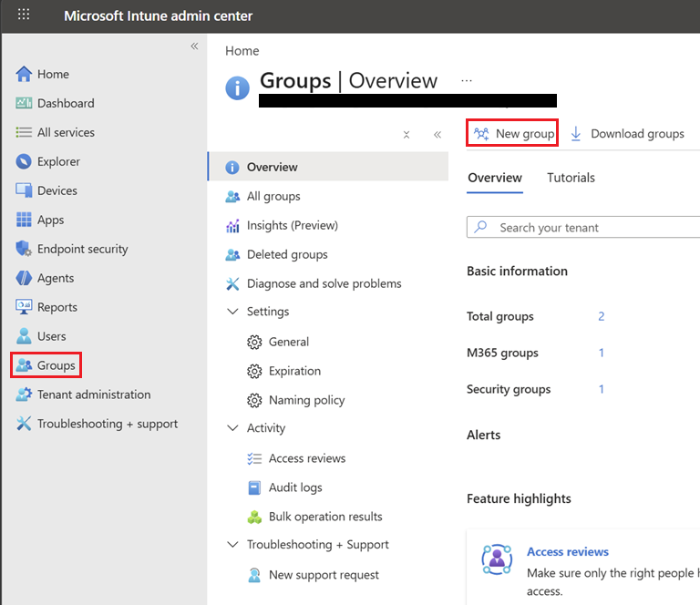Select the Overview tab in content pane
This screenshot has width=700, height=605.
(x=495, y=178)
